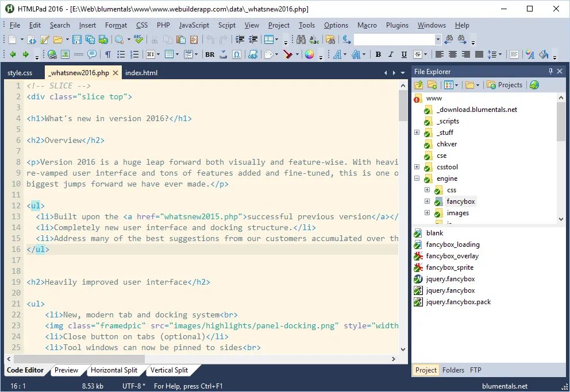This screenshot has height=392, width=570.
Task: Click the Projects button in File Explorer
Action: [504, 85]
